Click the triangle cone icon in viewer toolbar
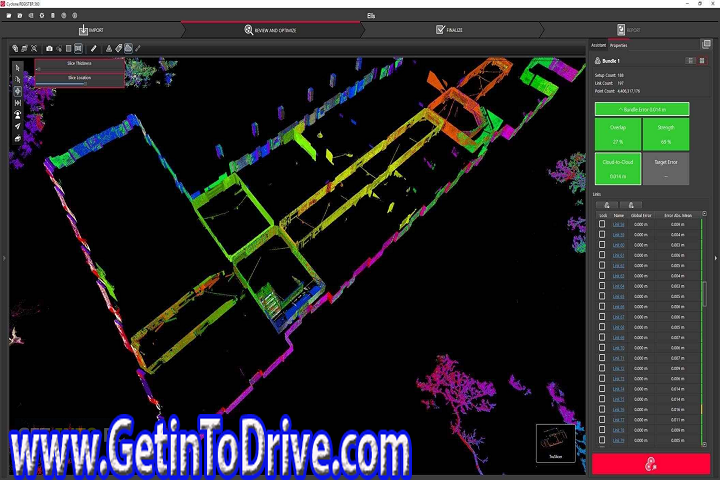The image size is (720, 480). pyautogui.click(x=109, y=48)
